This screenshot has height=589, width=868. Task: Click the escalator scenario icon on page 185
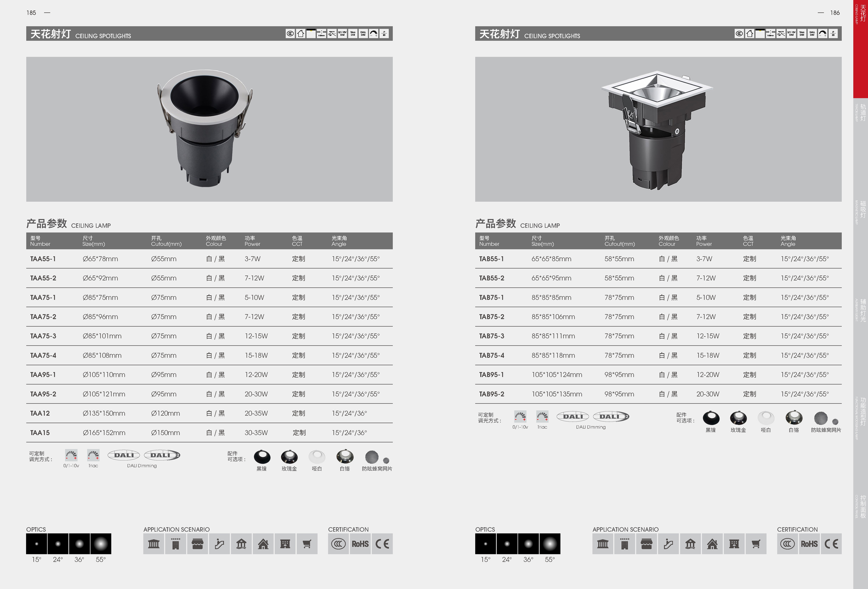point(219,544)
